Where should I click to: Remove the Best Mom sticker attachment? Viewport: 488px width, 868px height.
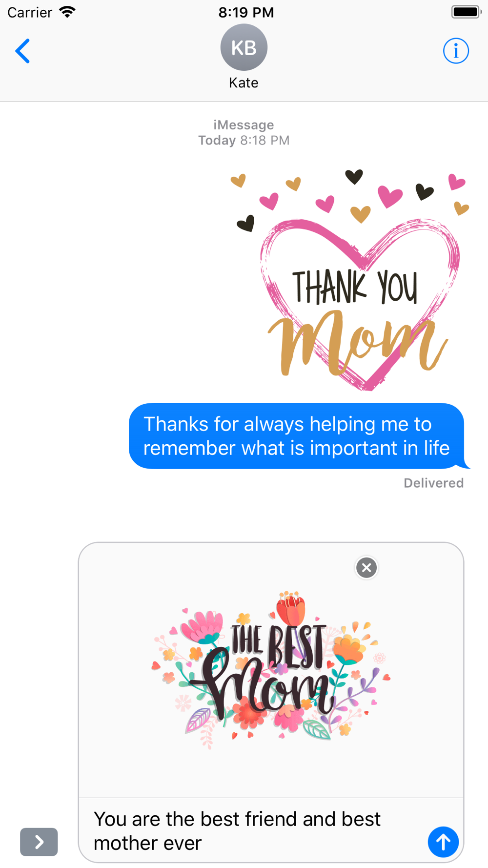click(366, 567)
